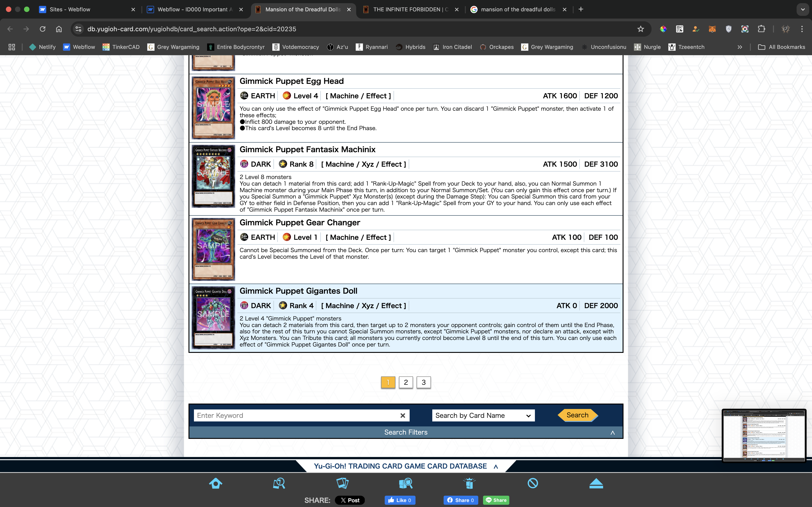Open Gimmick Puppet Gigantes Doll card link
Screen dimensions: 812x507
298,291
